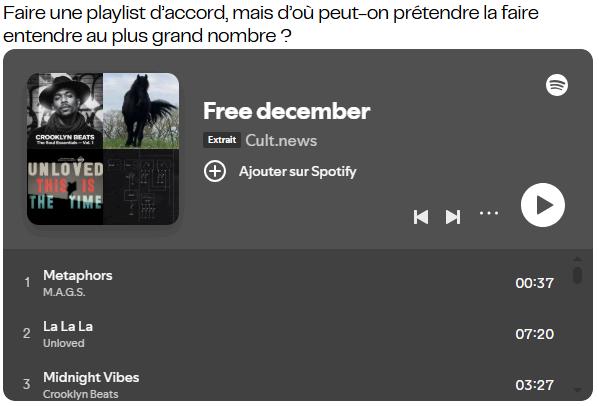Skip to the next track
Viewport: 599px width, 406px height.
(x=453, y=217)
